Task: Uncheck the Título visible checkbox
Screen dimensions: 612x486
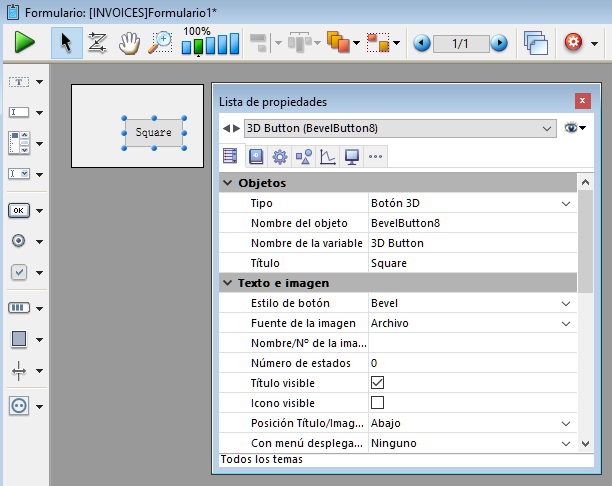Action: pyautogui.click(x=378, y=382)
